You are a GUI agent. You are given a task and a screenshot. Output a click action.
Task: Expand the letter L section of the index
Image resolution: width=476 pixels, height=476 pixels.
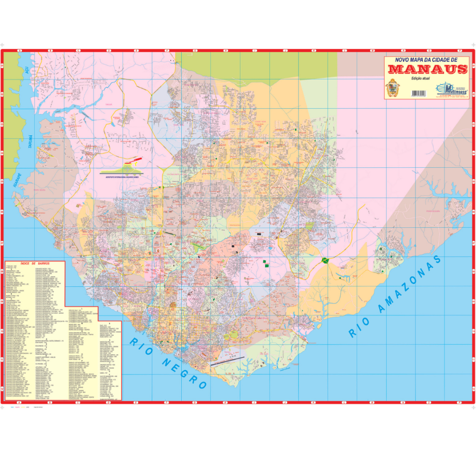point(81,307)
